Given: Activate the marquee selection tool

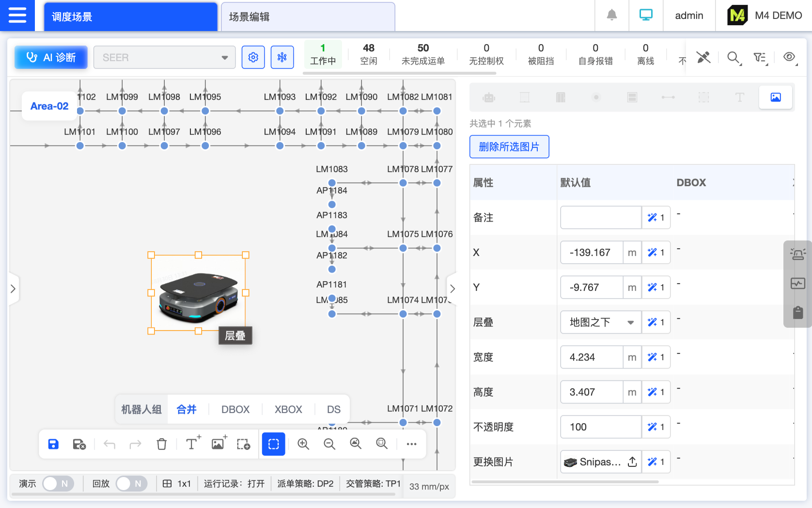Looking at the screenshot, I should tap(273, 444).
